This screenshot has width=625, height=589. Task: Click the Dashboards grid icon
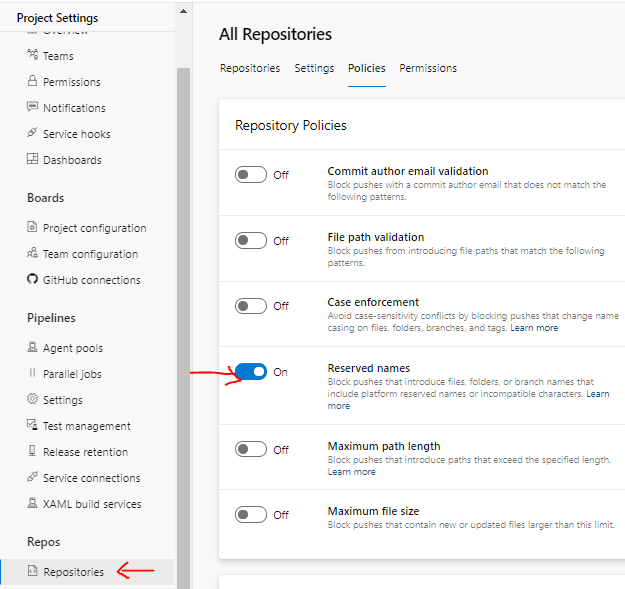click(32, 159)
